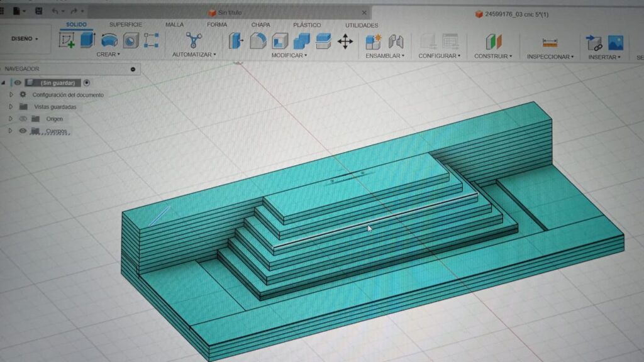Toggle visibility of the Origen folder
This screenshot has height=362, width=644.
(23, 119)
